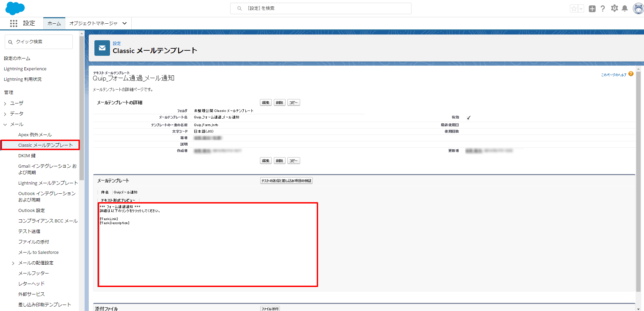644x311 pixels.
Task: Click the magnifier icon in クイック検索
Action: [10, 41]
